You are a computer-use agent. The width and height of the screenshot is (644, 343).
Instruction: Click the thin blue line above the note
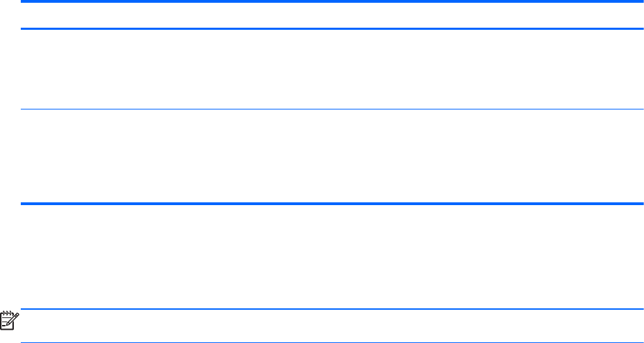point(332,309)
